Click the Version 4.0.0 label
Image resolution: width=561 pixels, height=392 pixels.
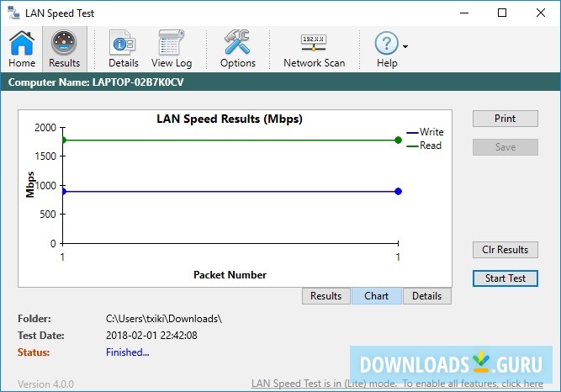(x=45, y=384)
